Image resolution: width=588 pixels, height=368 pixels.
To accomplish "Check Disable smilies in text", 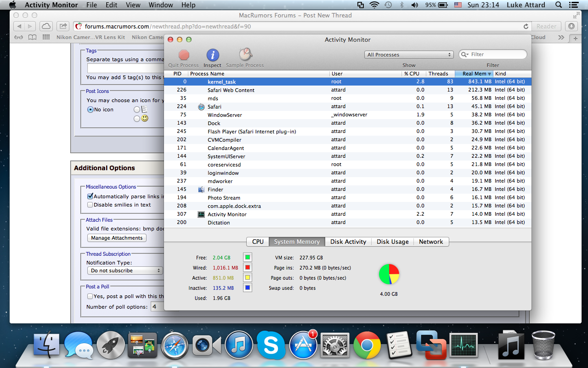I will (x=90, y=205).
